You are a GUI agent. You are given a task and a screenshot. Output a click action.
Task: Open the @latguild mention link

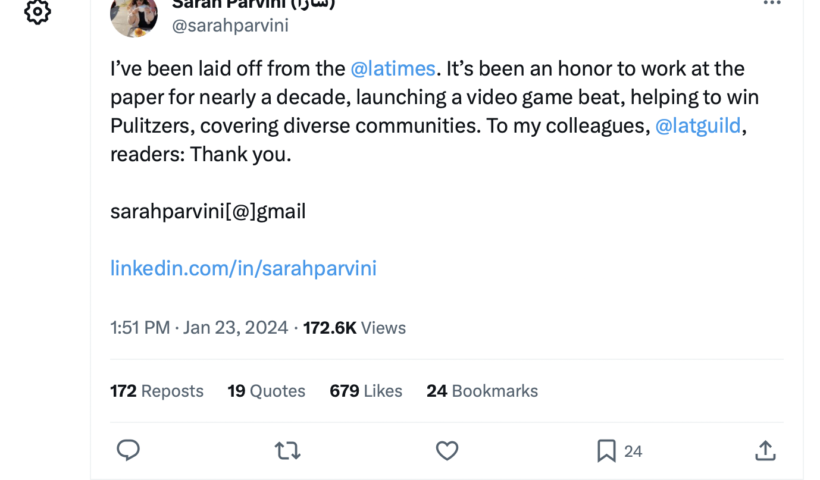pos(700,127)
